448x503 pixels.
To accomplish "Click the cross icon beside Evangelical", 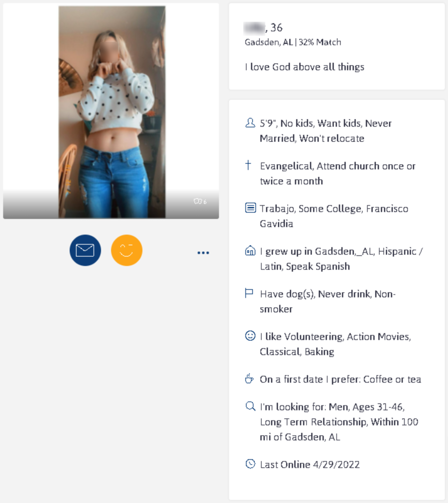I will point(249,165).
